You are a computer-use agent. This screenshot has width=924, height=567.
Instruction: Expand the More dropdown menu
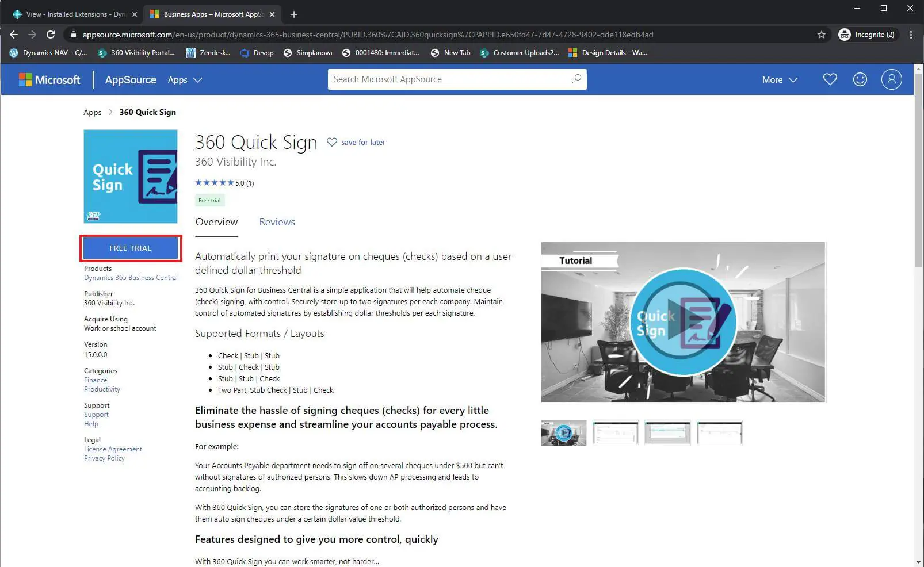click(x=780, y=80)
